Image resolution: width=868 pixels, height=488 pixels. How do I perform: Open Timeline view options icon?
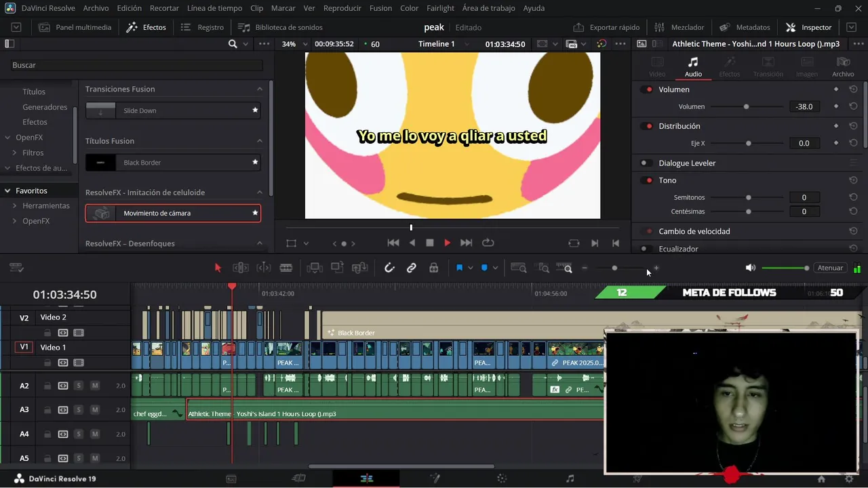[16, 268]
